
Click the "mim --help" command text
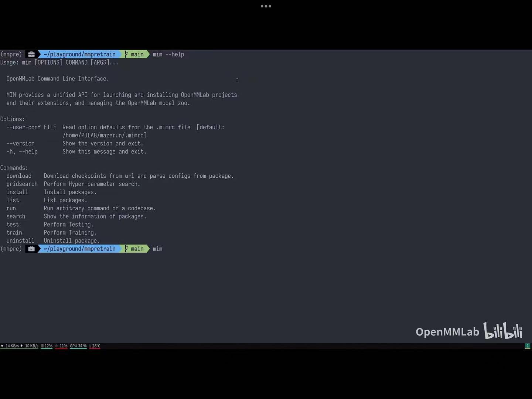pyautogui.click(x=168, y=54)
